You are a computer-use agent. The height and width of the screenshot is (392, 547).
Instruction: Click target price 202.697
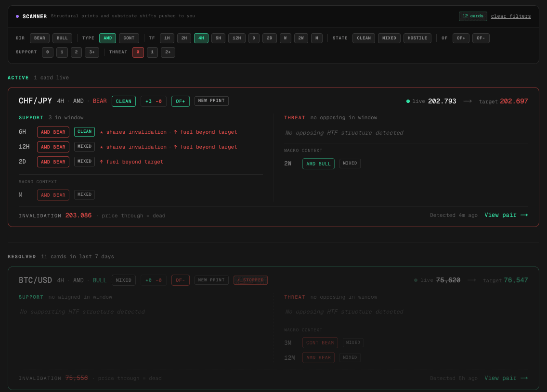coord(514,101)
